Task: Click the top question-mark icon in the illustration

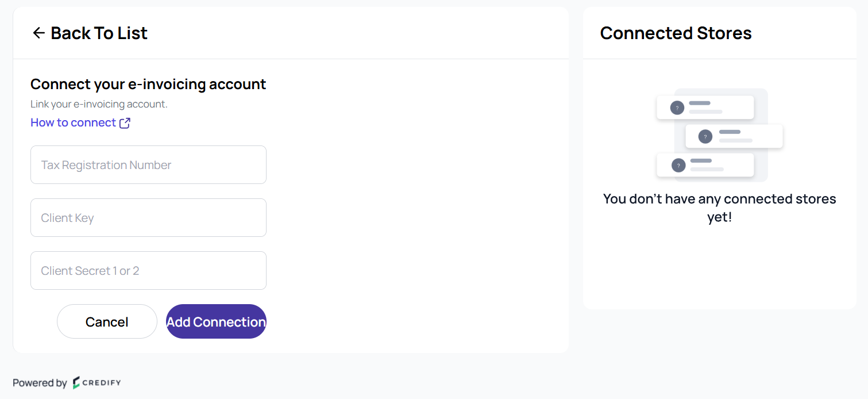Action: pos(677,108)
